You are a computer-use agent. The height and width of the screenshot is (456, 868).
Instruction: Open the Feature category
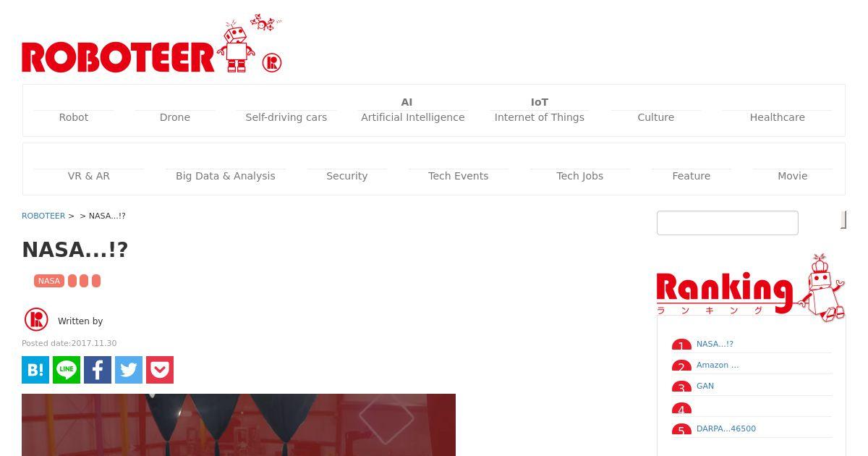coord(692,176)
